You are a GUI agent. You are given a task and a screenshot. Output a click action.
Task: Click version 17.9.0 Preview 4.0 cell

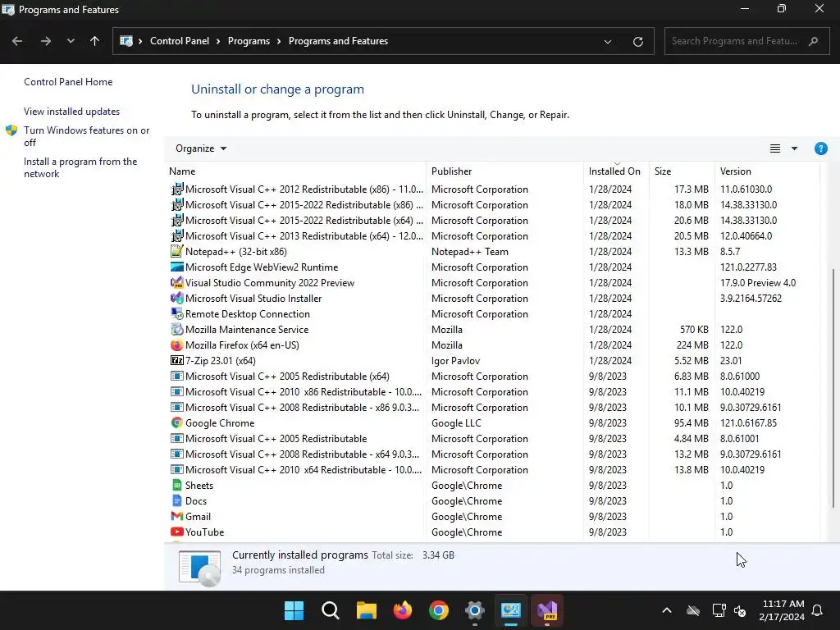point(758,282)
